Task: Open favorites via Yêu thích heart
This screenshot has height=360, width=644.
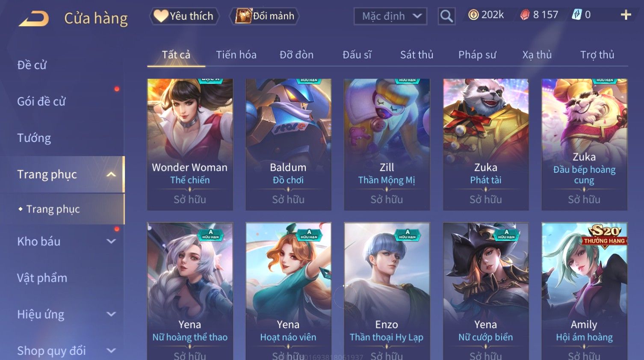Action: point(184,16)
